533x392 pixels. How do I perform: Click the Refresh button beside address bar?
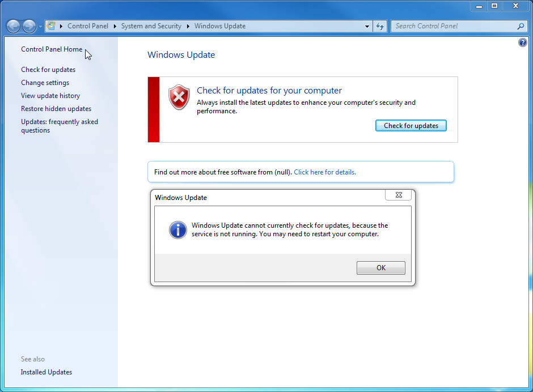tap(380, 26)
